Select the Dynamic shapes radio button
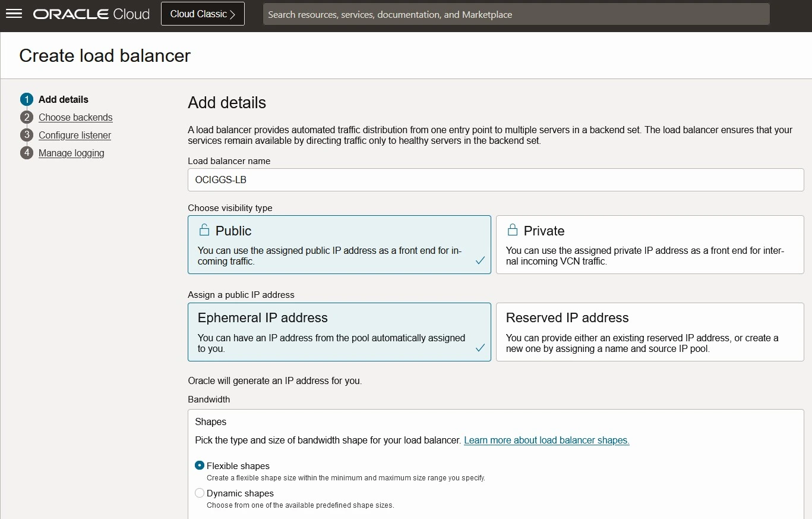The image size is (812, 519). 200,493
